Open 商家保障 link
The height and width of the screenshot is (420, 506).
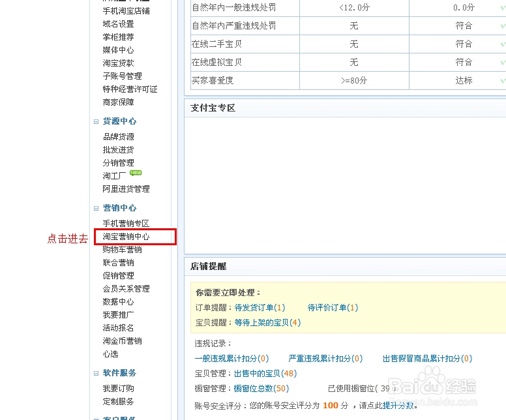click(x=118, y=102)
